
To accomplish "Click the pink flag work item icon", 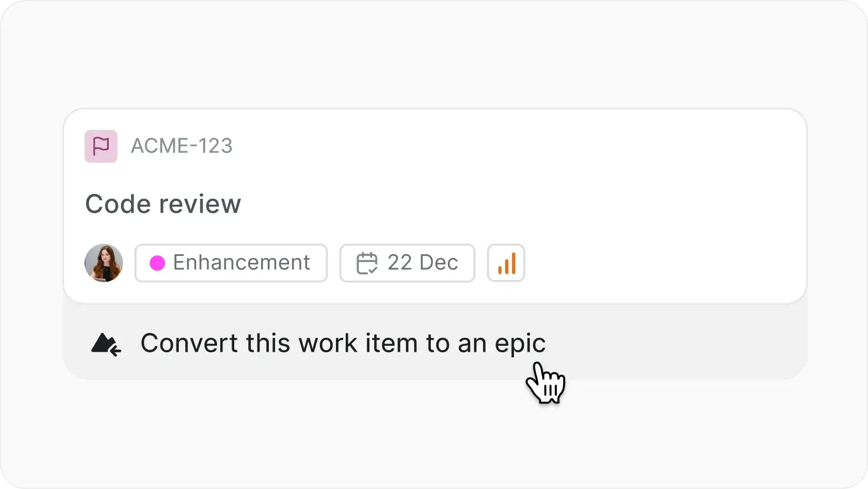I will (x=100, y=146).
